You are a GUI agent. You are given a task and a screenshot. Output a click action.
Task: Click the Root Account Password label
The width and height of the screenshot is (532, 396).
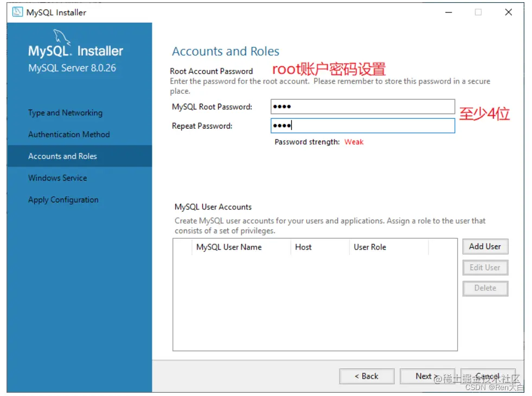211,71
